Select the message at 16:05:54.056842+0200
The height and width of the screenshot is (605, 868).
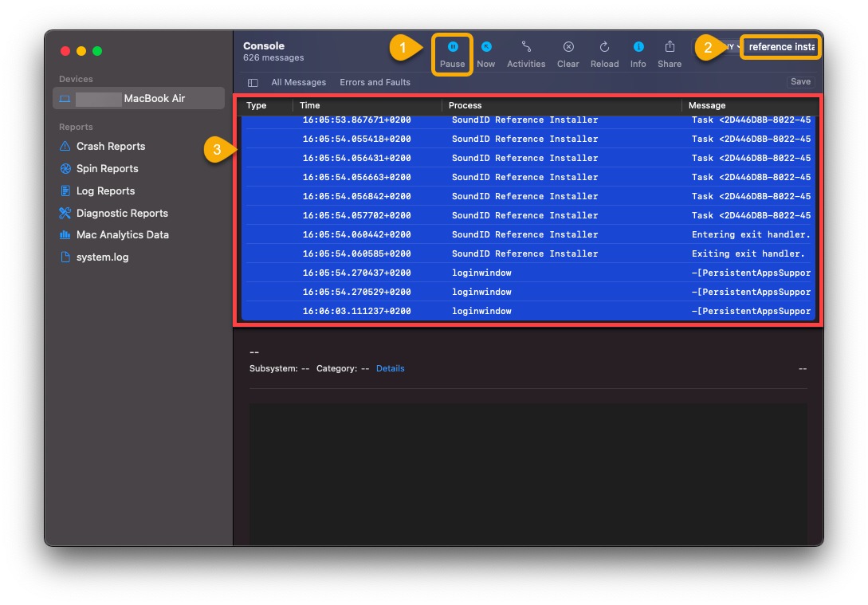pos(528,197)
